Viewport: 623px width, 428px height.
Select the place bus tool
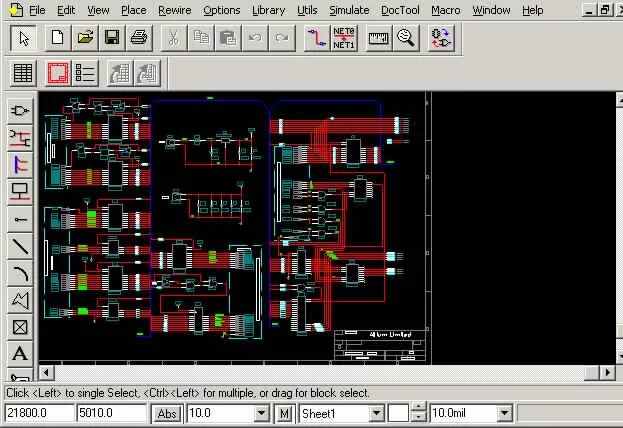(20, 165)
